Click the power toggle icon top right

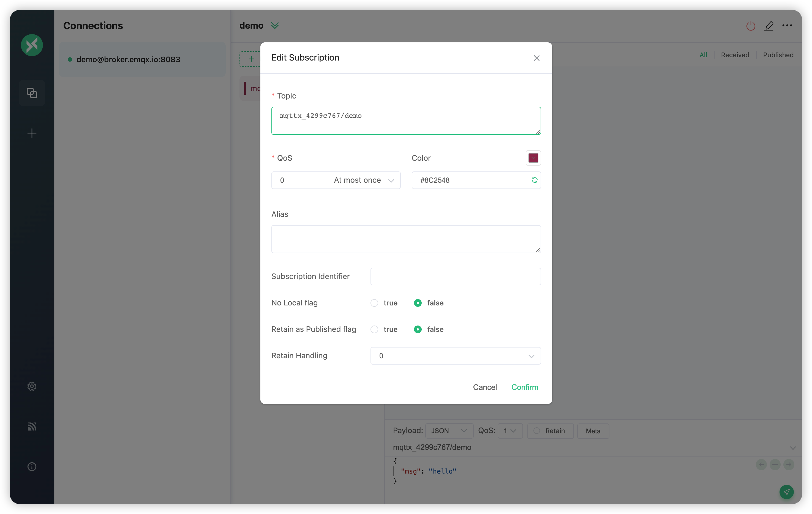tap(750, 25)
